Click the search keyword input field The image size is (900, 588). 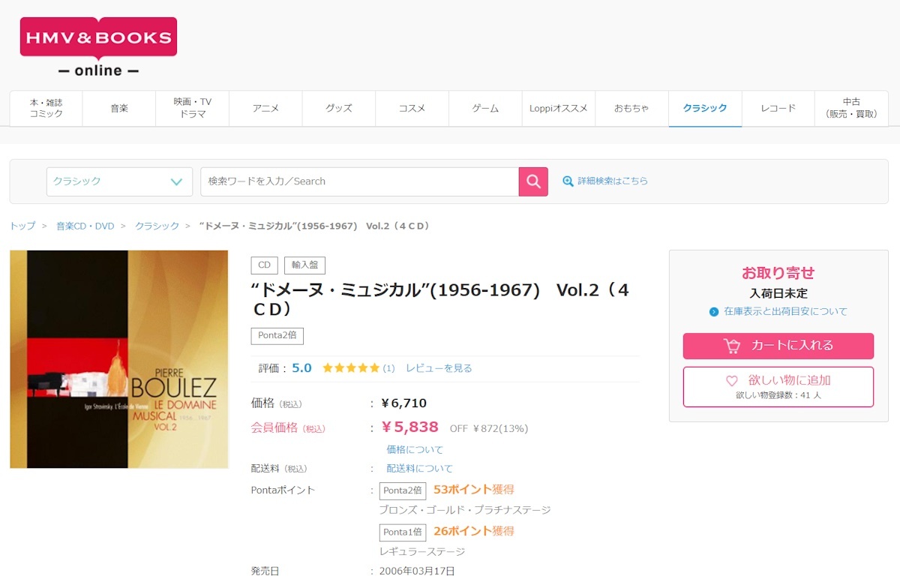tap(359, 181)
